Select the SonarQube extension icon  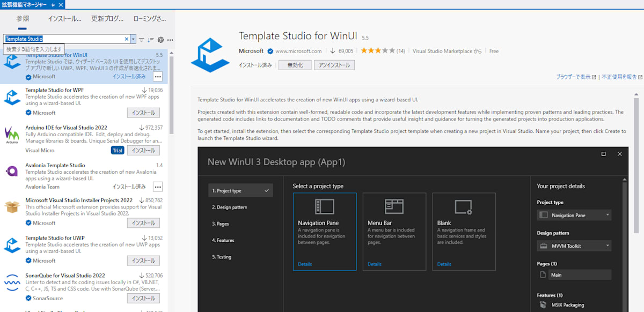coord(12,282)
